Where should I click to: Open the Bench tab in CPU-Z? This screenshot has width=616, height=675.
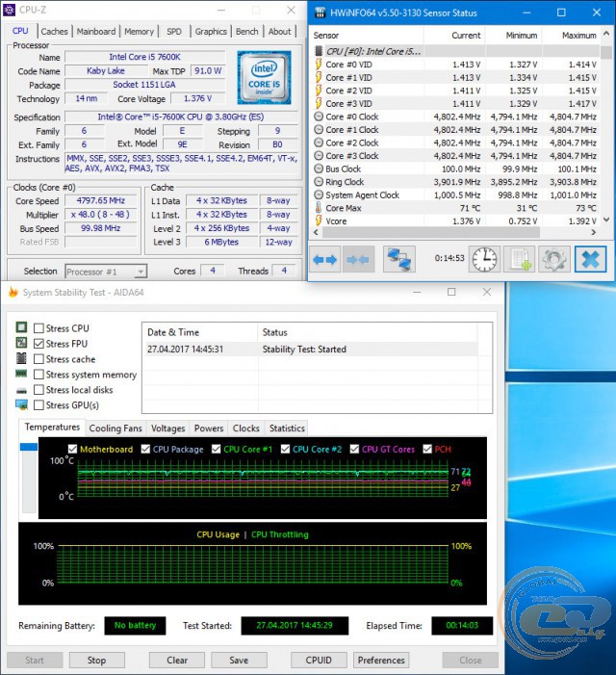coord(247,32)
